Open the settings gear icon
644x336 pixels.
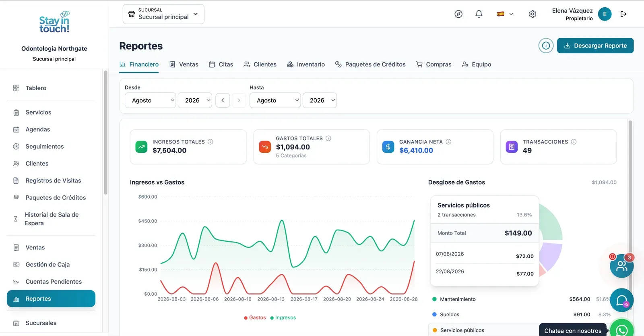tap(533, 14)
